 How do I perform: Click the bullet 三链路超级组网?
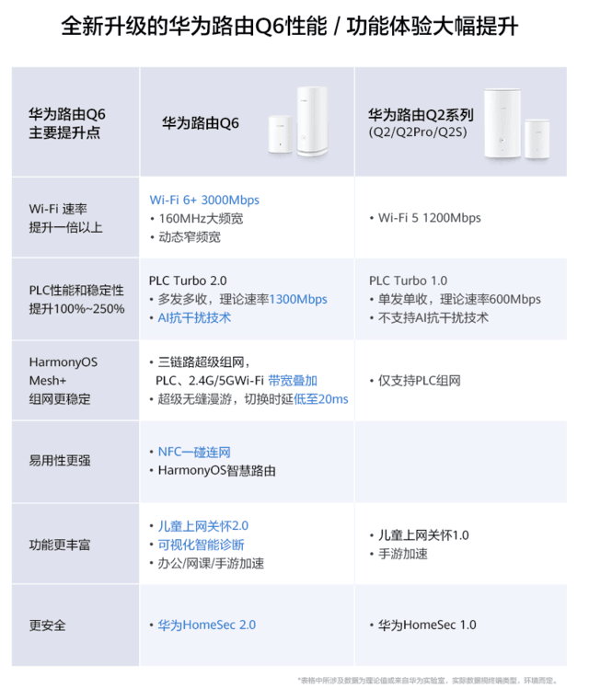click(200, 362)
